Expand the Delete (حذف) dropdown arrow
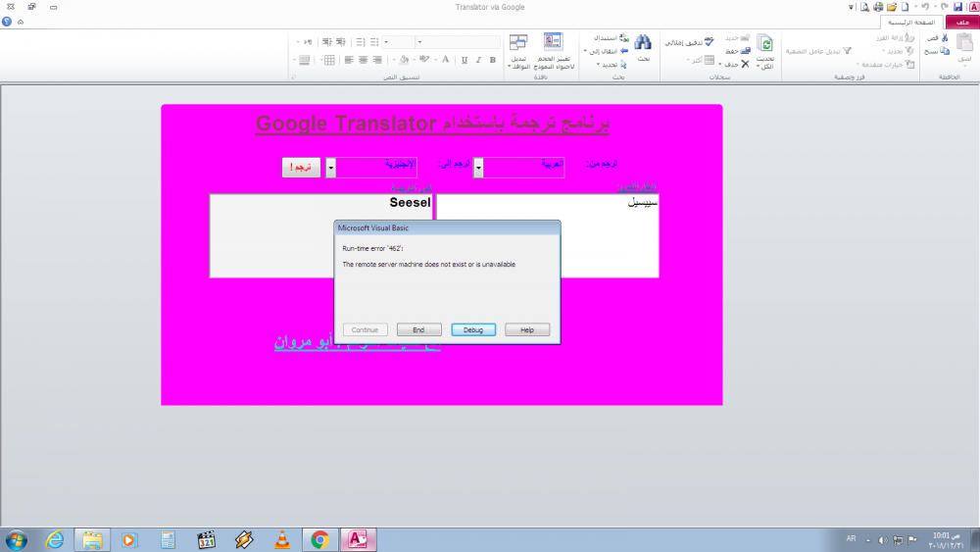The image size is (980, 552). coord(720,65)
